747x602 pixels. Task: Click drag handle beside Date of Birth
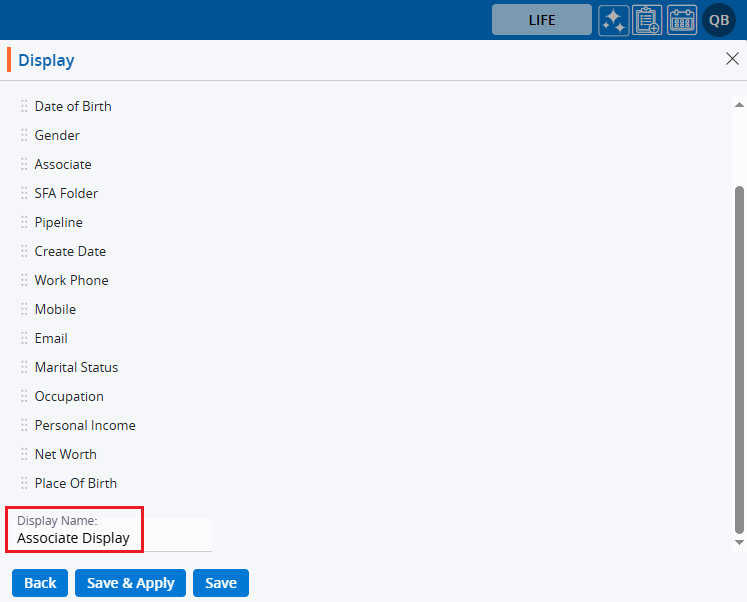(24, 106)
